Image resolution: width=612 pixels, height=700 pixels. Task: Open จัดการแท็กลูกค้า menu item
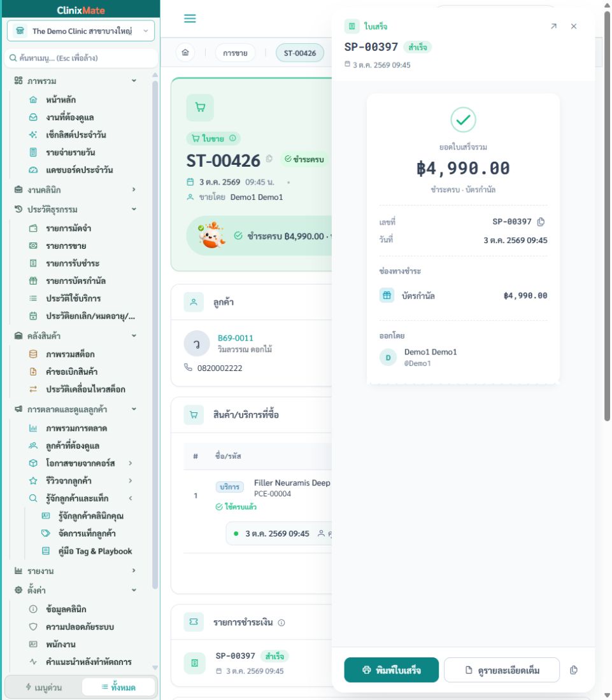tap(87, 533)
